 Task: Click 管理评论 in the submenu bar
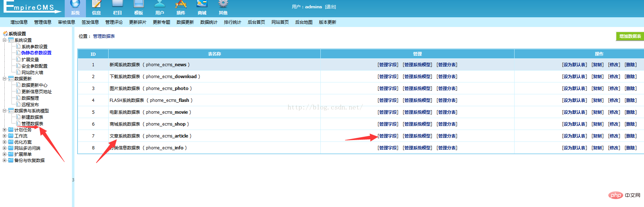coord(114,22)
